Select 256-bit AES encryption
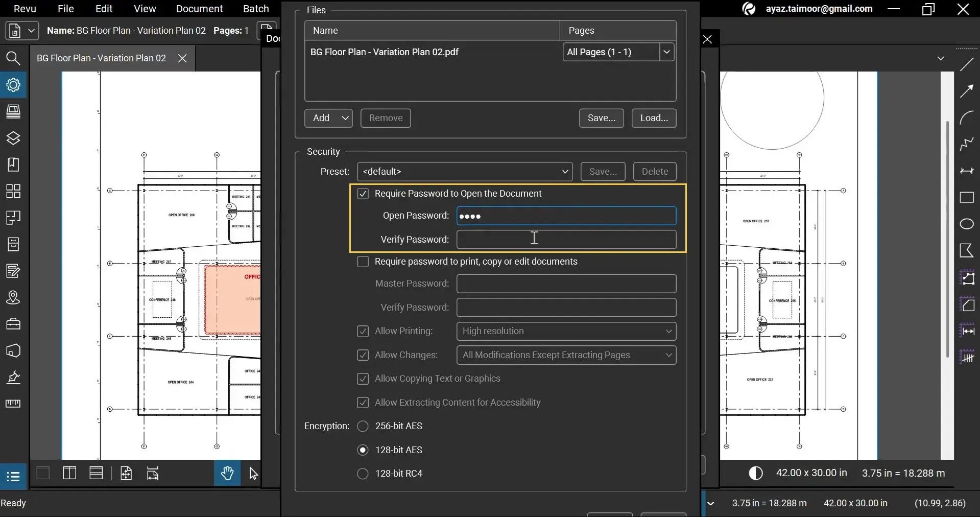Image resolution: width=980 pixels, height=517 pixels. pyautogui.click(x=363, y=426)
